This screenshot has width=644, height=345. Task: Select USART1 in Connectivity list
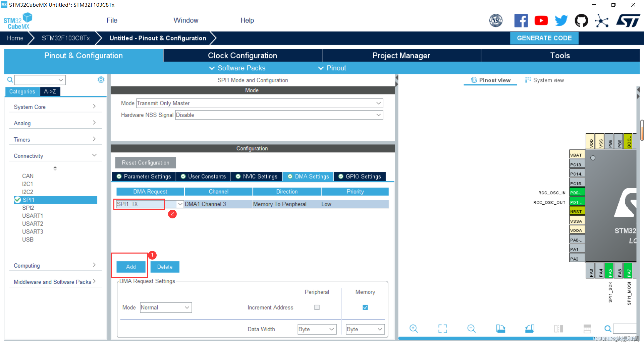pos(33,216)
